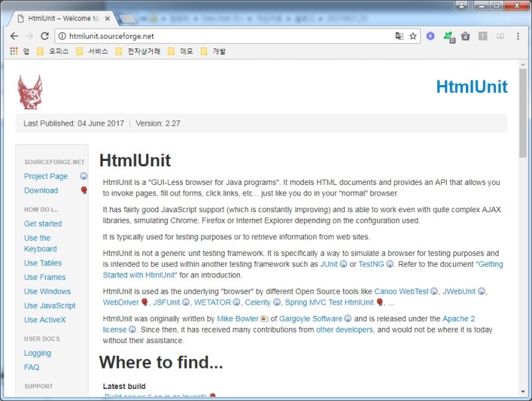Follow the JWebUnit link

tap(459, 291)
